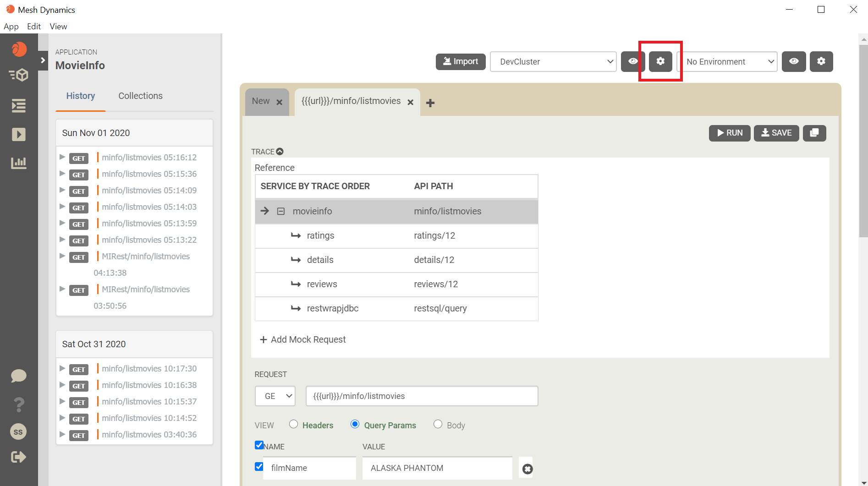Viewport: 868px width, 486px height.
Task: Select the {{{url}}}/minfo/listmovies tab
Action: [351, 101]
